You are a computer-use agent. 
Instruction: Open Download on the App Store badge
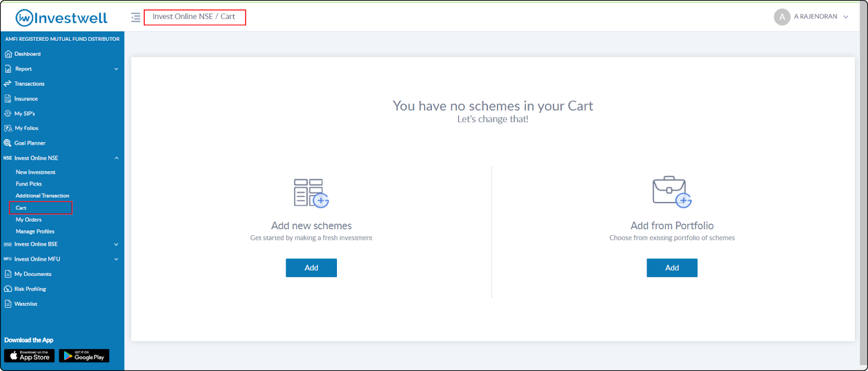[29, 356]
